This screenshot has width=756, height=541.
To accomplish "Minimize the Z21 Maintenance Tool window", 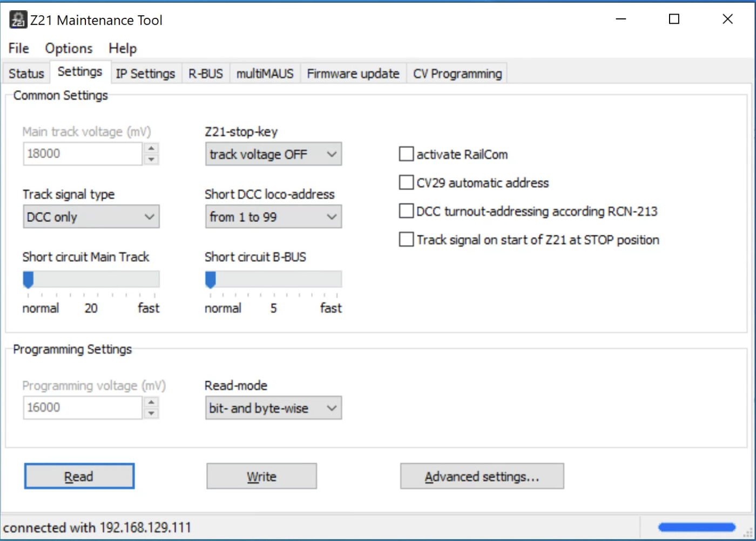I will 621,19.
